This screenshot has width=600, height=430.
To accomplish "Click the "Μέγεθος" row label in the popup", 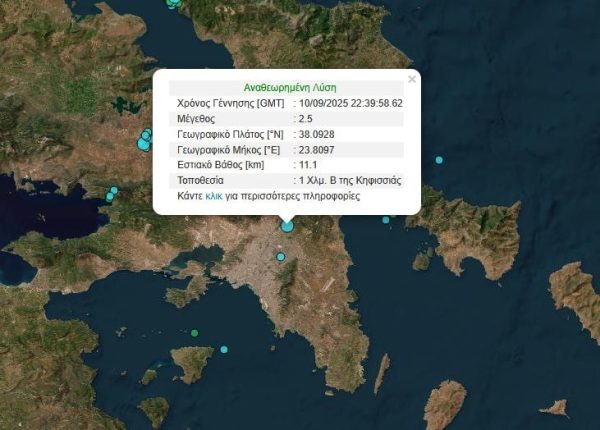I will pos(198,119).
